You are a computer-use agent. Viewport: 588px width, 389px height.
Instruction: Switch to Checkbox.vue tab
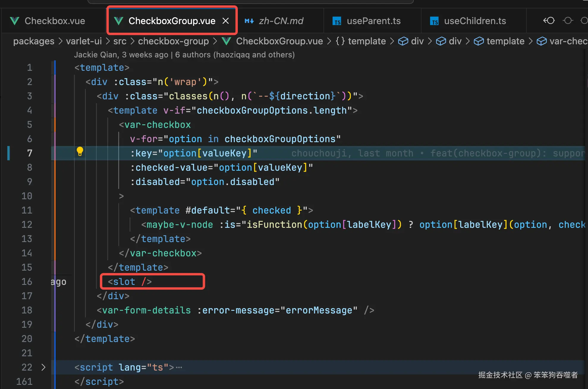click(55, 21)
